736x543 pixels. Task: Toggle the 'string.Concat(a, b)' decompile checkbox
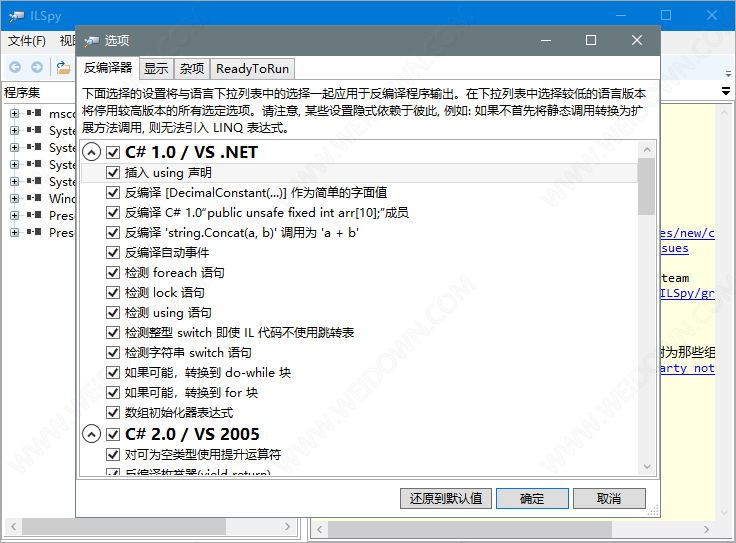[113, 232]
